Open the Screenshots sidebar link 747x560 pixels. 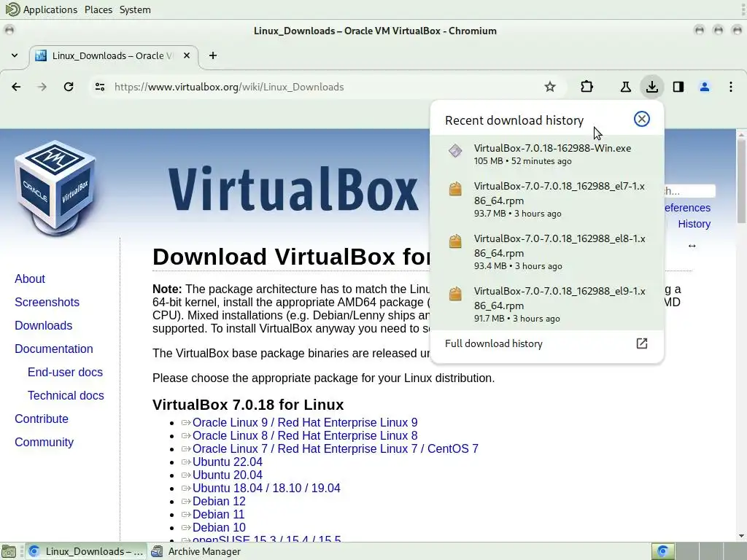[47, 302]
